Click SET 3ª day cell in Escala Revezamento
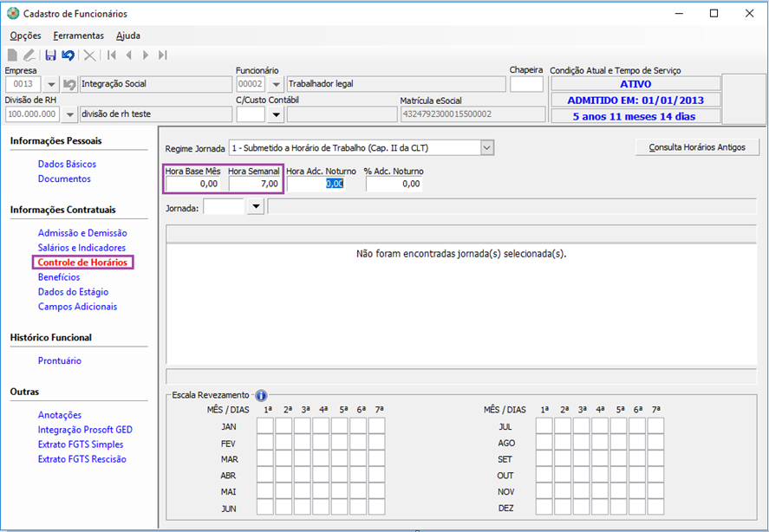769x532 pixels. [581, 458]
